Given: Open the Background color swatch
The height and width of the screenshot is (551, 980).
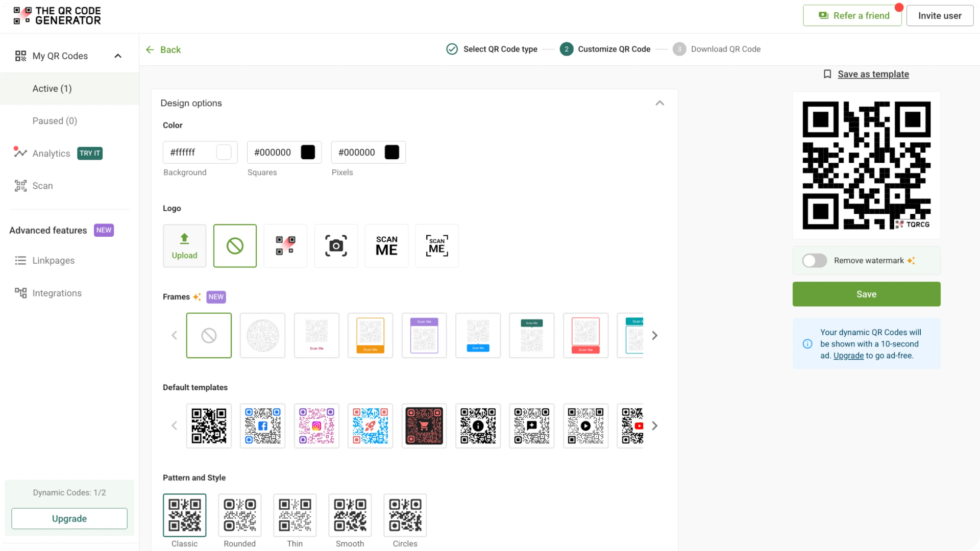Looking at the screenshot, I should (224, 152).
